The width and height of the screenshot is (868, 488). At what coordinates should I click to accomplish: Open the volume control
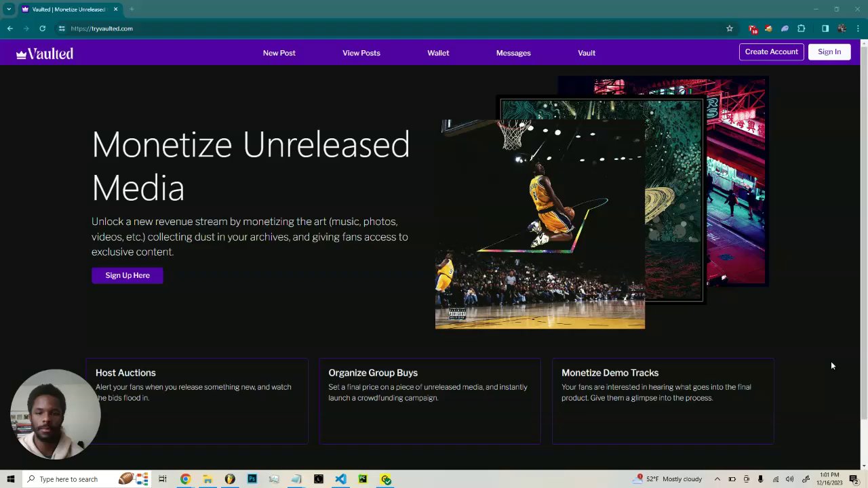click(790, 479)
